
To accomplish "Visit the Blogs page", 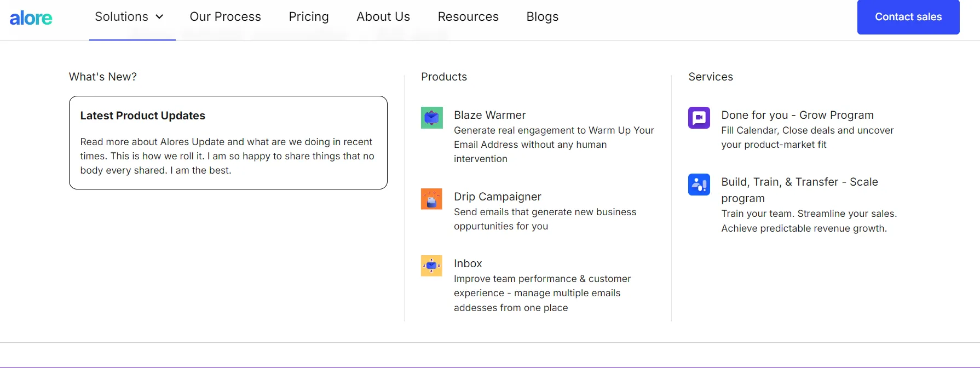I will (x=543, y=17).
